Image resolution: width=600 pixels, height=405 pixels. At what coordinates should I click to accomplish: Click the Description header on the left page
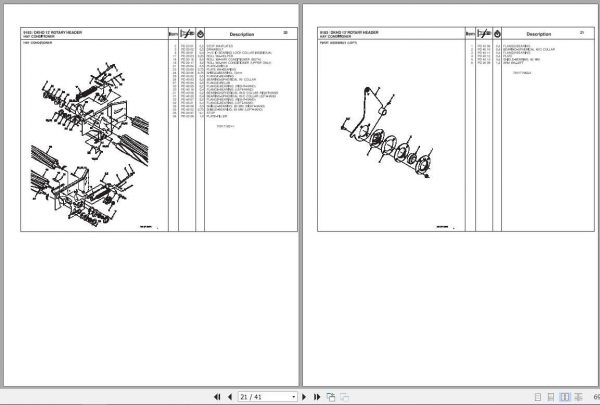click(241, 34)
